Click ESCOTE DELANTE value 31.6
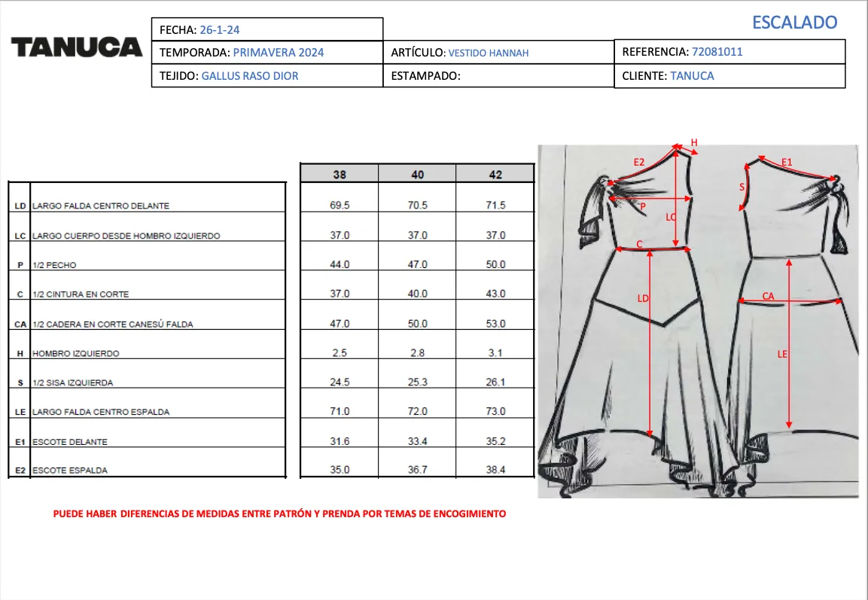Screen dimensions: 868x600 point(340,442)
